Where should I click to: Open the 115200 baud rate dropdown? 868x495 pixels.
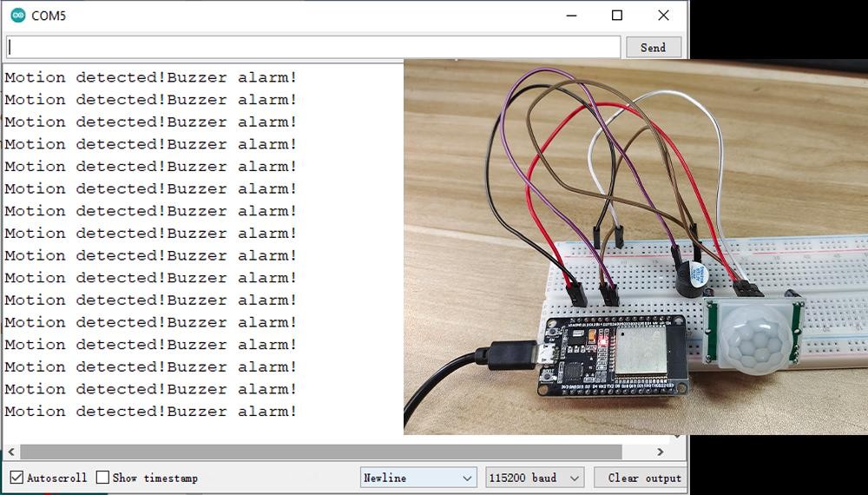point(535,478)
